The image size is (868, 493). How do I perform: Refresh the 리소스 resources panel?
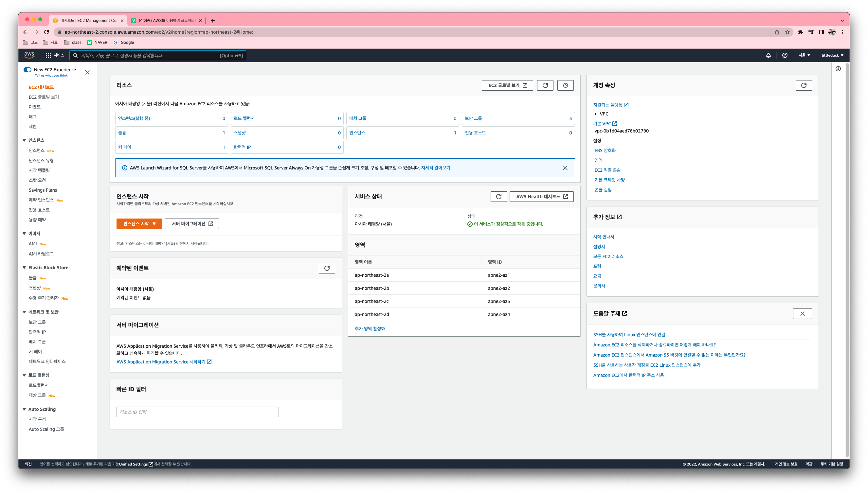pyautogui.click(x=545, y=85)
